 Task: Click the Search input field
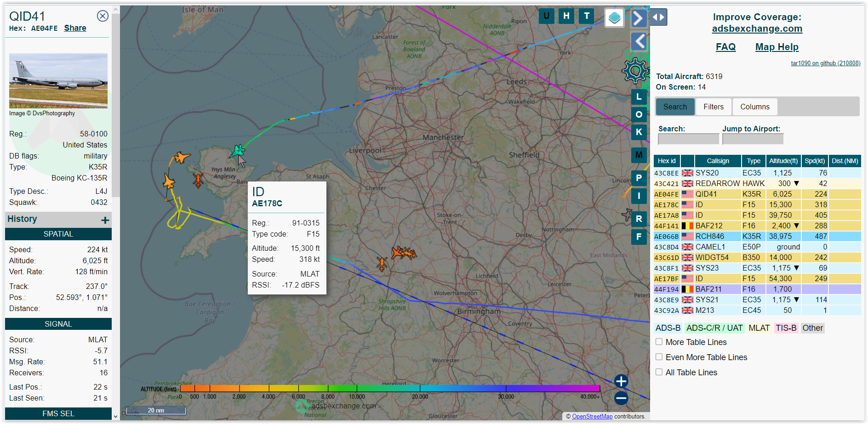[688, 139]
